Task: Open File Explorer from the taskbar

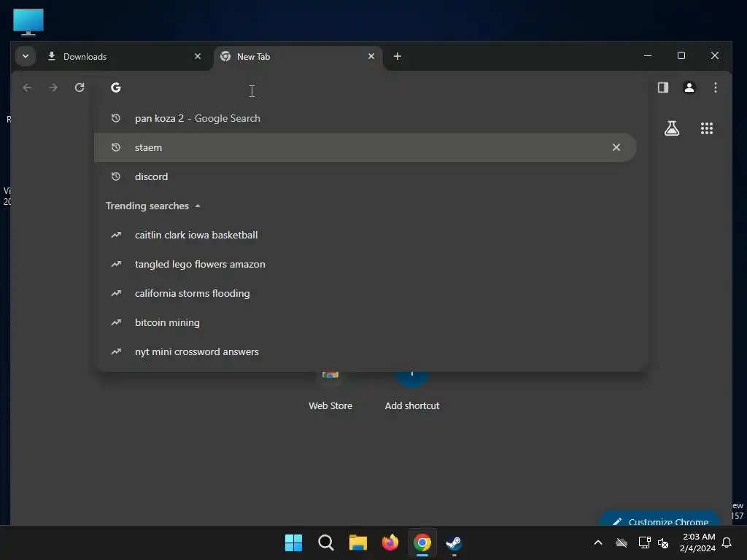Action: click(x=357, y=542)
